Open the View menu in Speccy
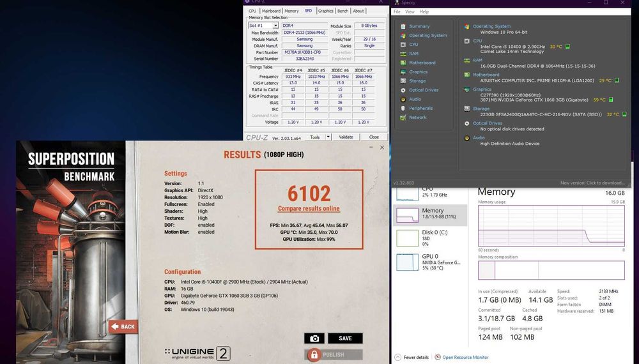Image resolution: width=639 pixels, height=364 pixels. tap(410, 11)
